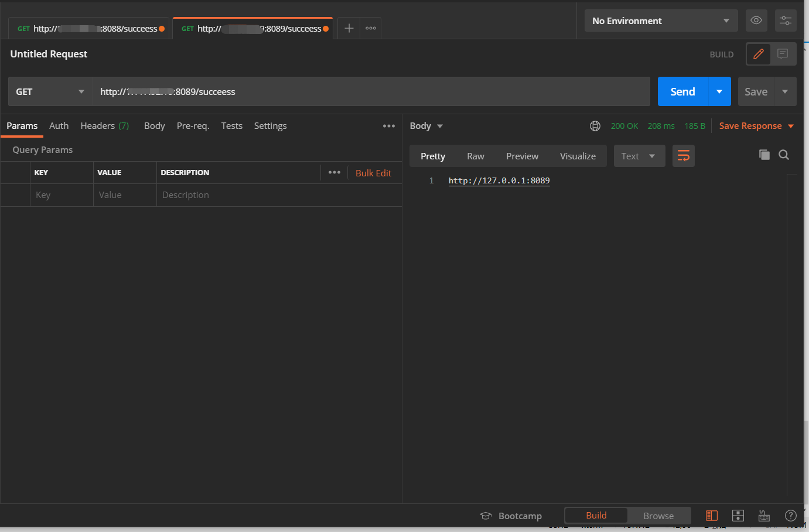Screen dimensions: 809x532
Task: Open request options three-dot menu near Settings
Action: [x=389, y=126]
